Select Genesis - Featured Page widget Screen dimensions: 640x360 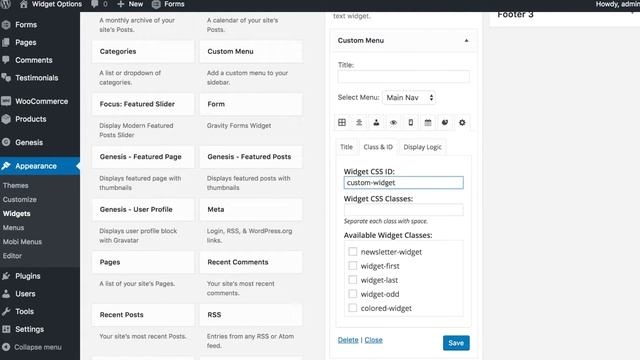pyautogui.click(x=143, y=157)
